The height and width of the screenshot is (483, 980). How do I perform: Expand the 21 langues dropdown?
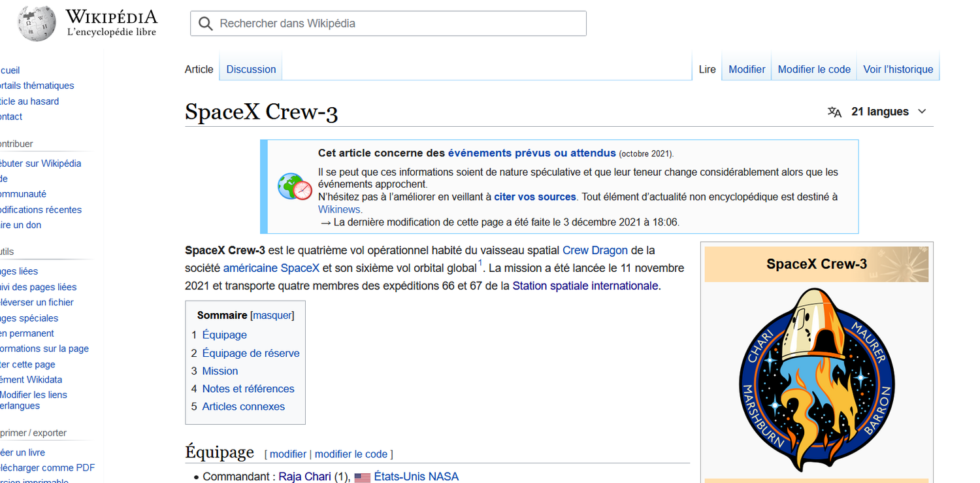click(889, 112)
